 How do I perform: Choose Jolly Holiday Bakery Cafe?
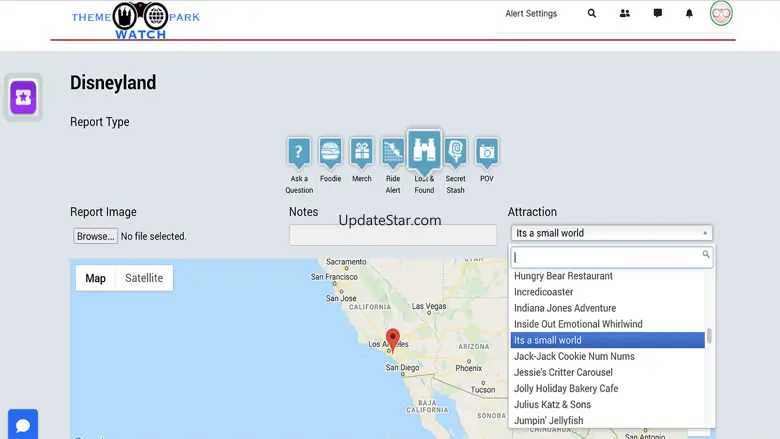(x=607, y=388)
